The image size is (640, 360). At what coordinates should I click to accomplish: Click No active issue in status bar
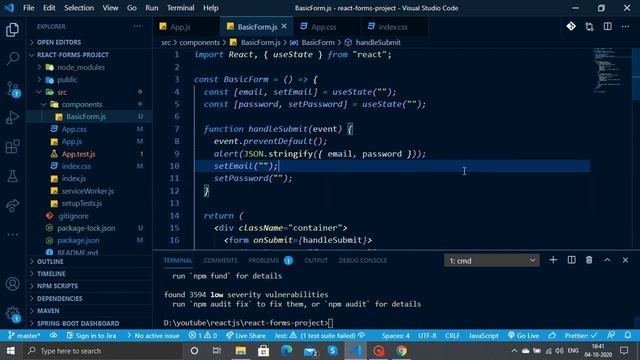click(x=153, y=336)
